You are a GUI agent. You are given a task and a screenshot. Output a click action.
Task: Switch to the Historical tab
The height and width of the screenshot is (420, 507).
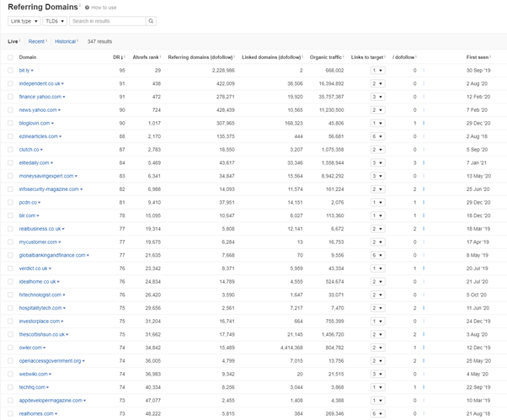point(65,41)
